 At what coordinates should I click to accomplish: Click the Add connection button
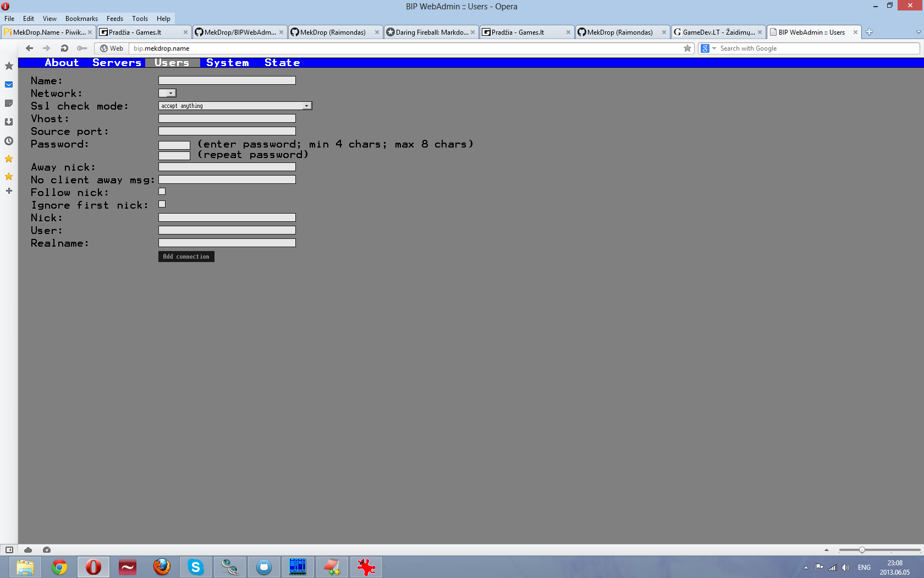(186, 257)
